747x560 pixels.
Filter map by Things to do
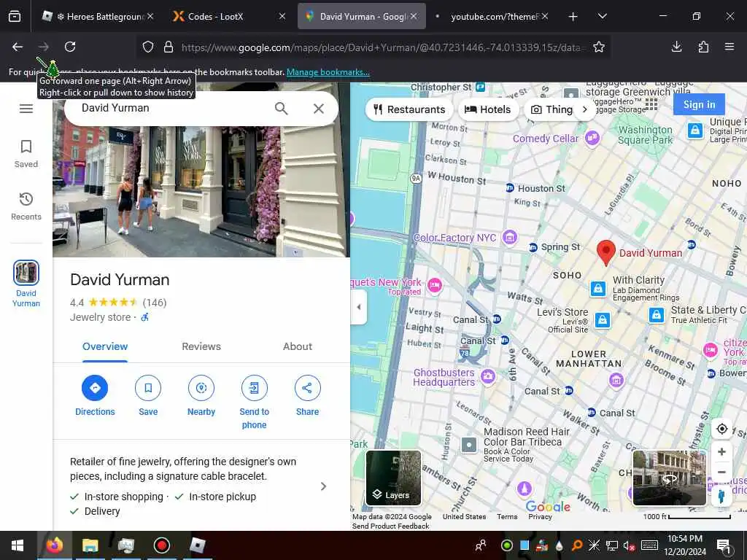click(551, 109)
